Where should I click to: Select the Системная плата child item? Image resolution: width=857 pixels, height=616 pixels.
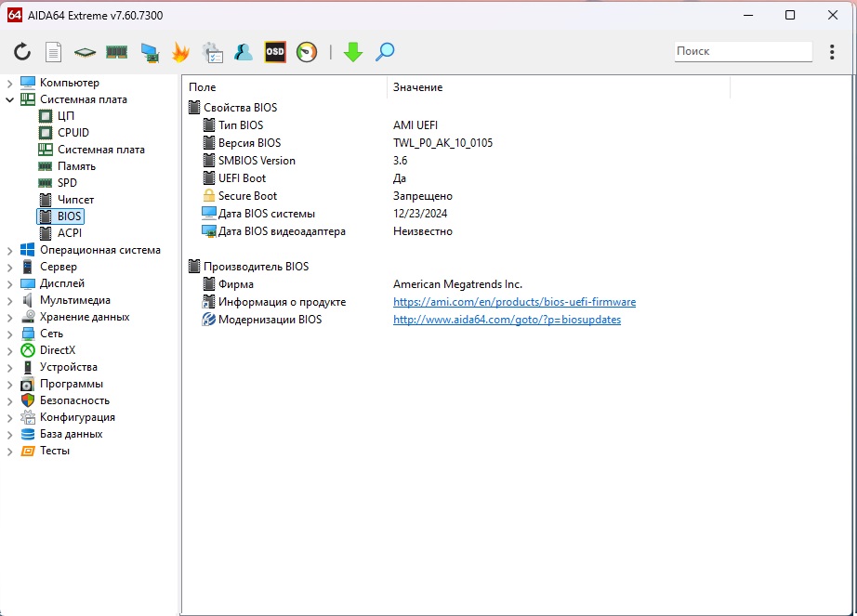point(101,150)
